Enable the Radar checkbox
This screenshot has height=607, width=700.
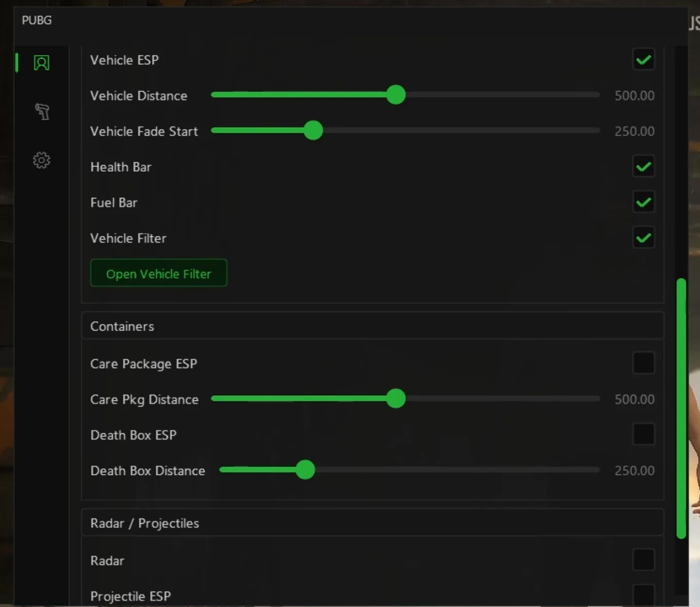click(x=643, y=560)
